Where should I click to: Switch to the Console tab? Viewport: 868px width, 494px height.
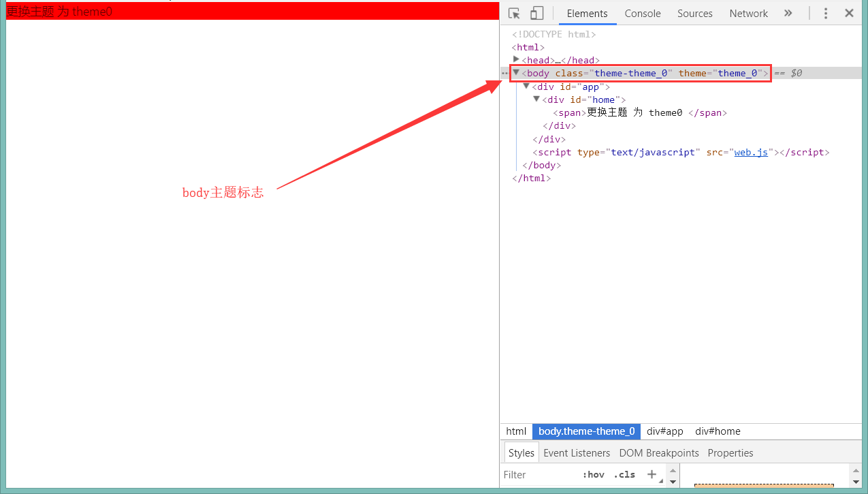click(643, 13)
